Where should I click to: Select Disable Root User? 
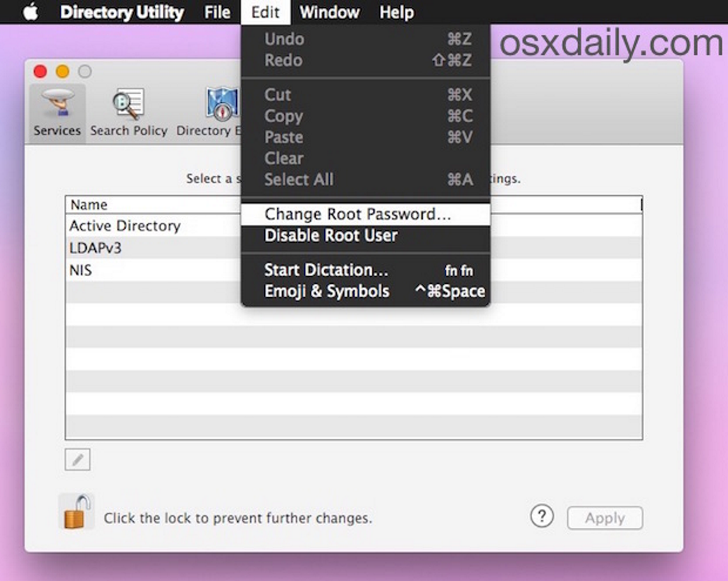click(x=331, y=236)
